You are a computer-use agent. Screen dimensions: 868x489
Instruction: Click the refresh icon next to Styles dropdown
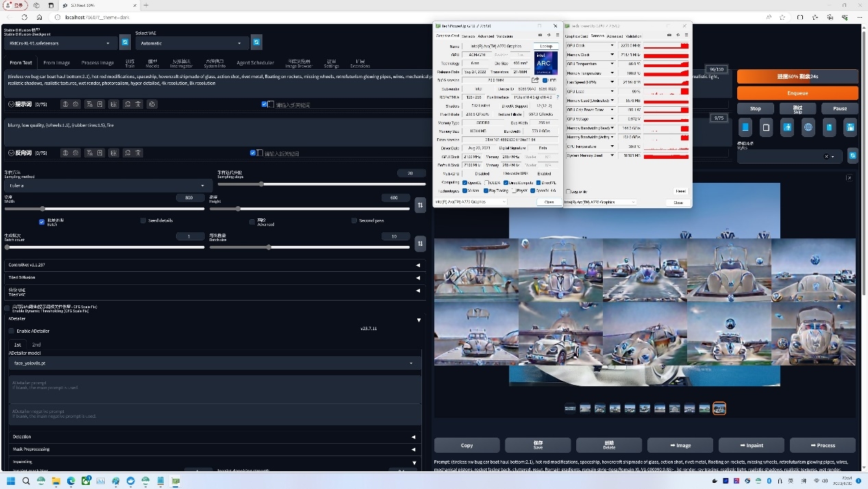852,156
